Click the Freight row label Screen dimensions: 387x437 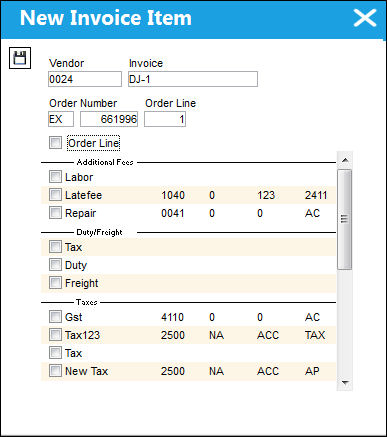[82, 283]
